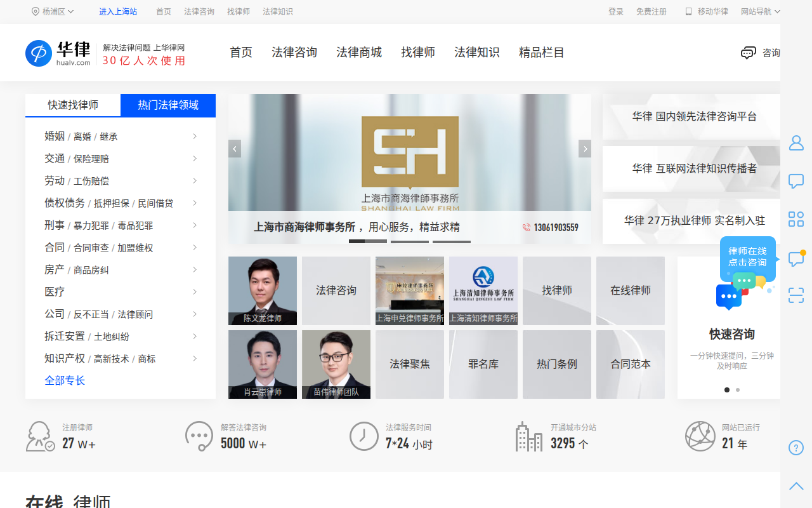The image size is (812, 508).
Task: Click the 网站已运行 globe icon
Action: [700, 436]
